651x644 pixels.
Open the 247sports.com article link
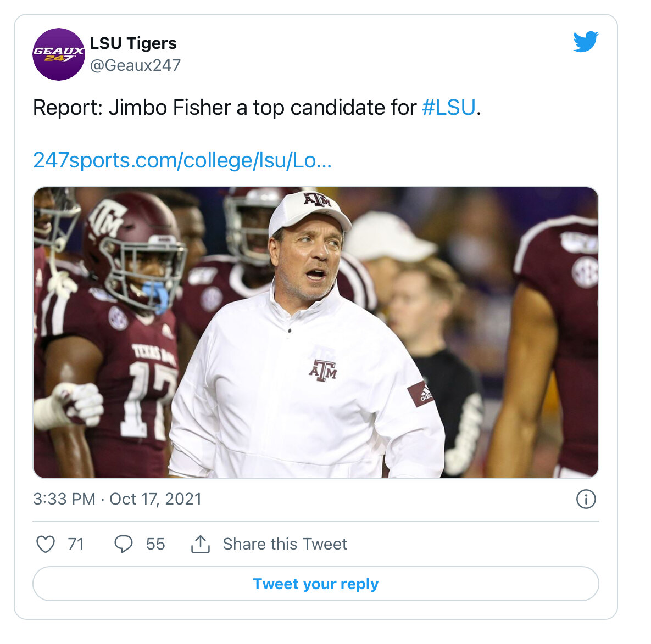(x=182, y=160)
